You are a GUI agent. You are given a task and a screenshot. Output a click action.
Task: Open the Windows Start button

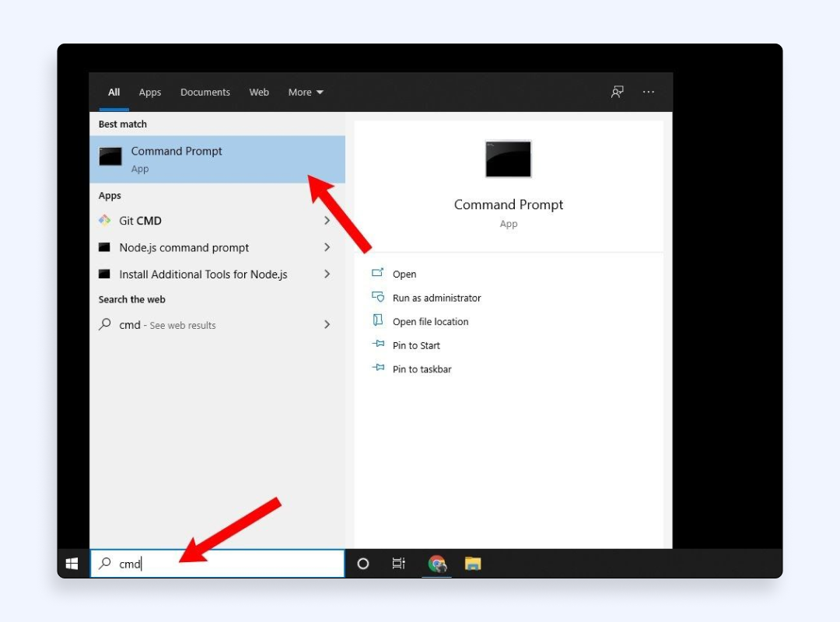(72, 564)
